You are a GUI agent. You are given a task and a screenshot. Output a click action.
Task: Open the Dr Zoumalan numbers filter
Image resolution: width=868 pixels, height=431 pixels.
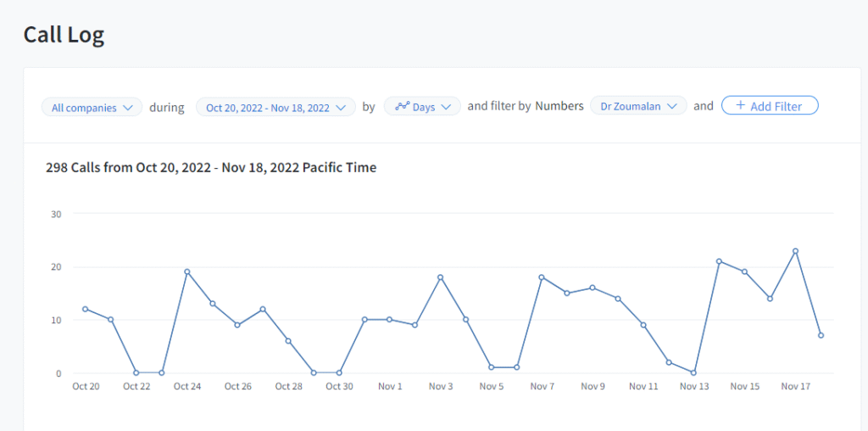click(638, 107)
